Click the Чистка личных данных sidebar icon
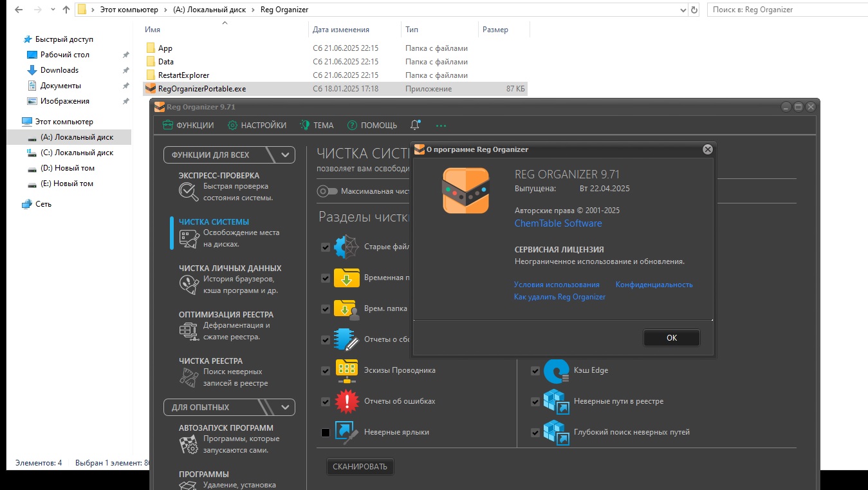 (189, 285)
